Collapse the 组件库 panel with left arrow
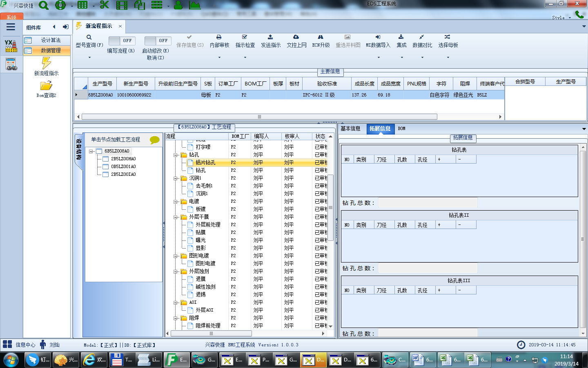Screen dimensions: 588x368 54,27
